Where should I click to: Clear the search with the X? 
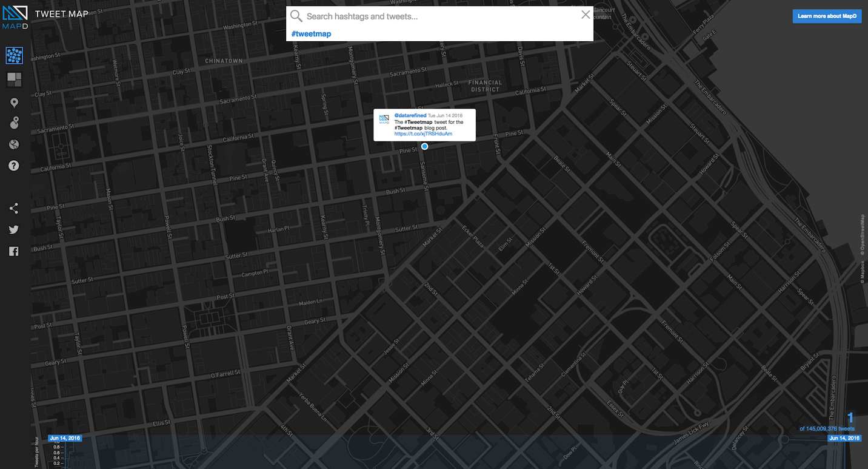(586, 15)
